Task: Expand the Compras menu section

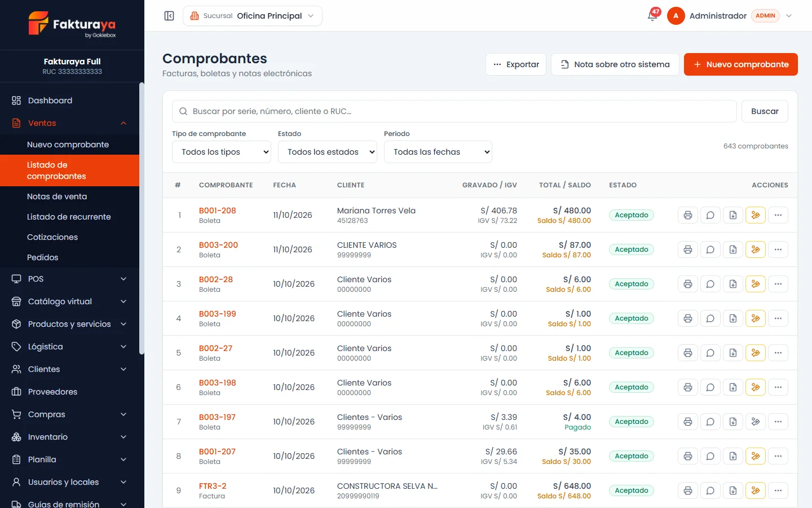Action: [69, 414]
